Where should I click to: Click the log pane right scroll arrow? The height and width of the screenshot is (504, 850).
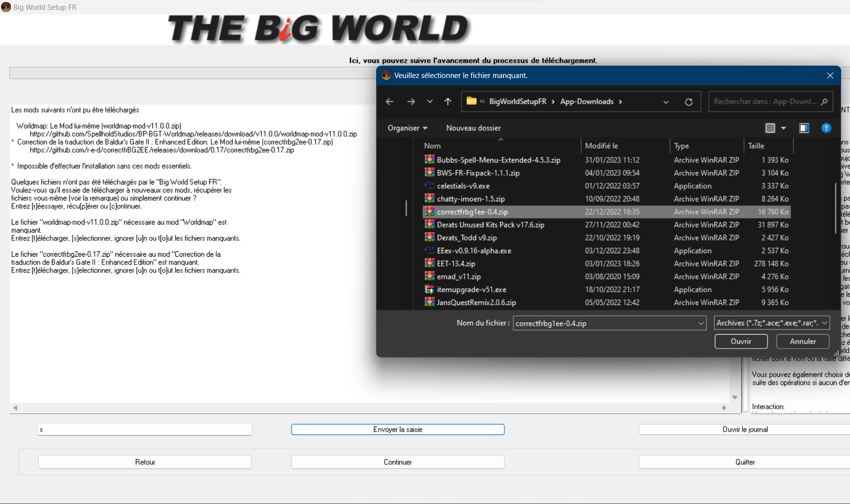(x=724, y=408)
